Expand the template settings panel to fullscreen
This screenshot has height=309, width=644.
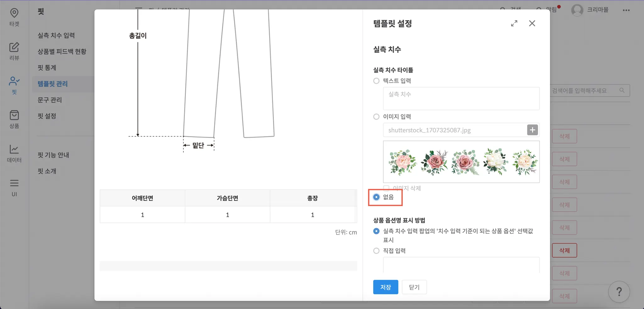click(x=514, y=23)
